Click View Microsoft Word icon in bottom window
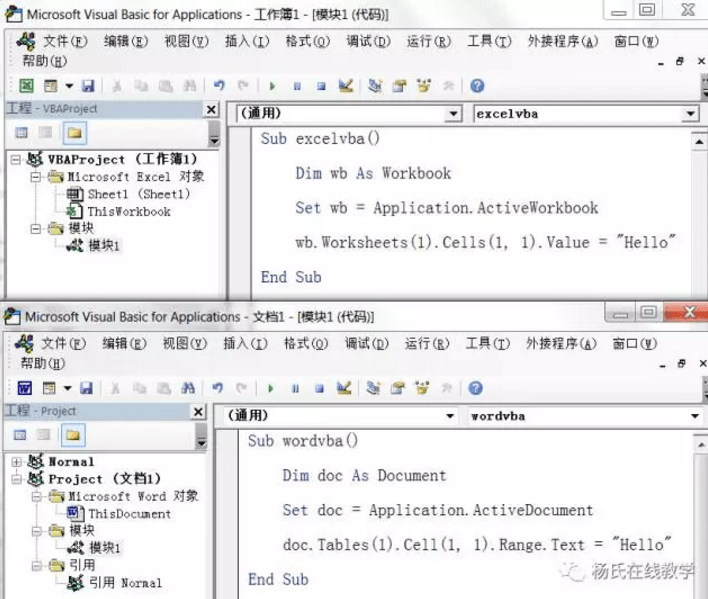This screenshot has height=599, width=708. pyautogui.click(x=24, y=388)
